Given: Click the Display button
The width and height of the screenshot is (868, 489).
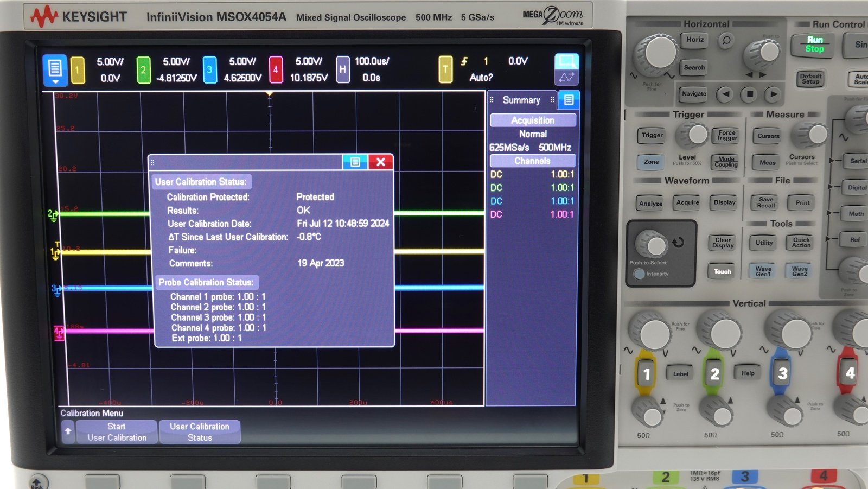Looking at the screenshot, I should click(724, 202).
